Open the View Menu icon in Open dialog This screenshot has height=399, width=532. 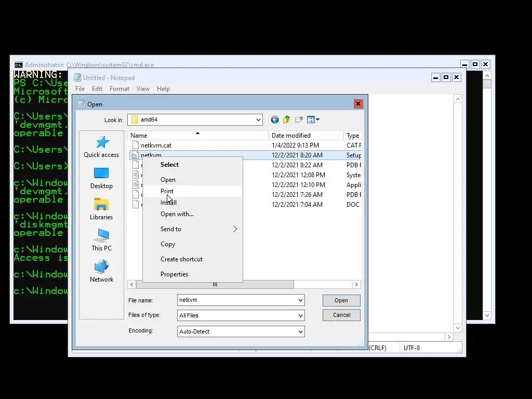click(x=313, y=119)
